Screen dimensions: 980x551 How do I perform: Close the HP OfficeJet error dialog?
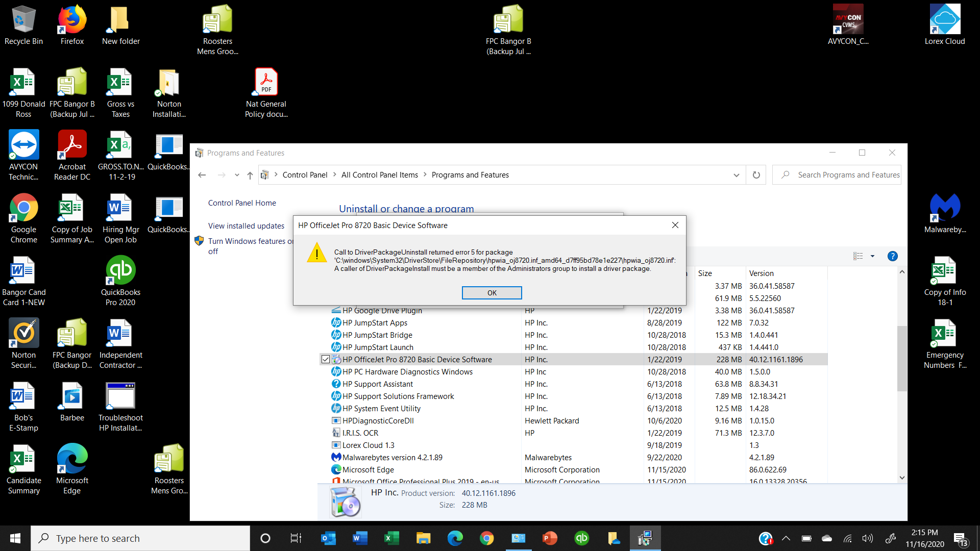tap(675, 225)
